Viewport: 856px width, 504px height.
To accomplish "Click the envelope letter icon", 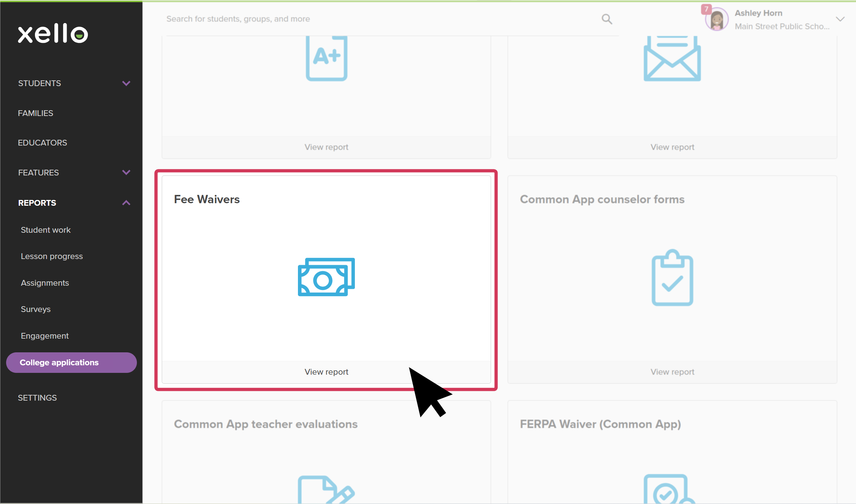I will tap(672, 58).
